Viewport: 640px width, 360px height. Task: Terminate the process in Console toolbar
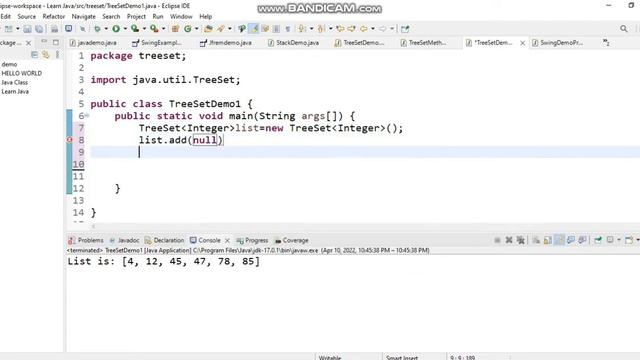(x=497, y=240)
